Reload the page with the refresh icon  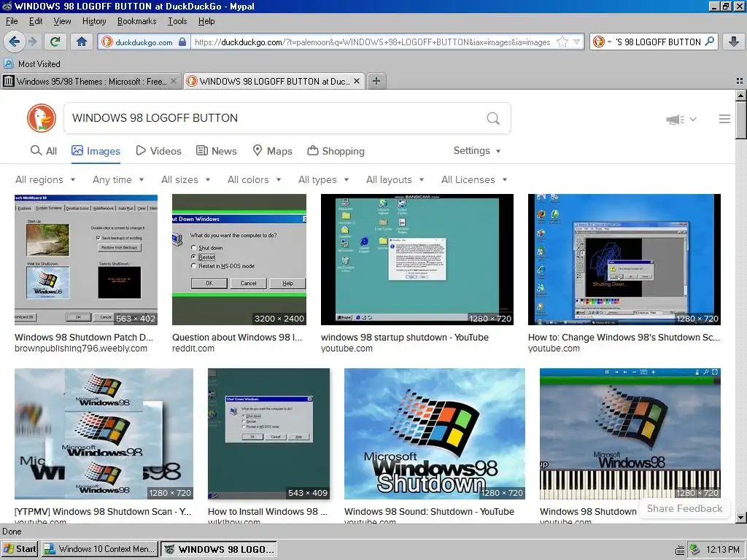(55, 42)
